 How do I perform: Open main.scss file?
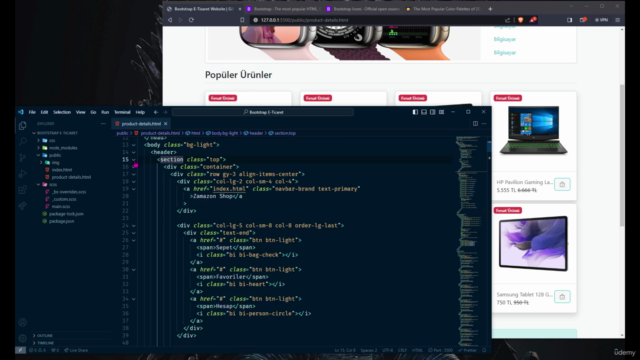tap(61, 207)
